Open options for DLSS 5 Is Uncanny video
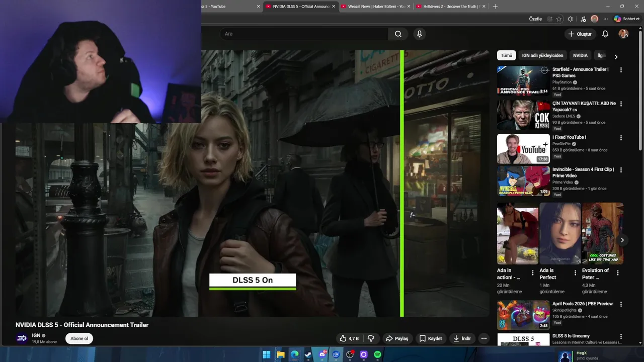This screenshot has width=644, height=362. pyautogui.click(x=621, y=336)
